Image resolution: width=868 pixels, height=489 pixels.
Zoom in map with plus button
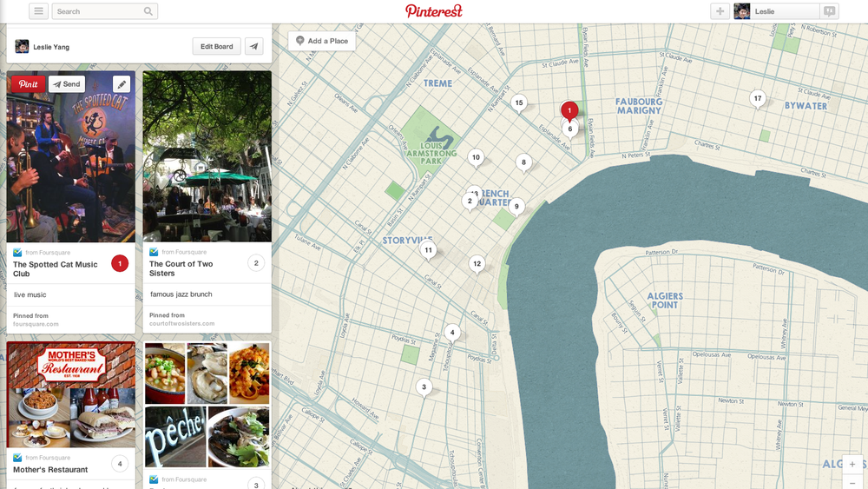[x=852, y=464]
